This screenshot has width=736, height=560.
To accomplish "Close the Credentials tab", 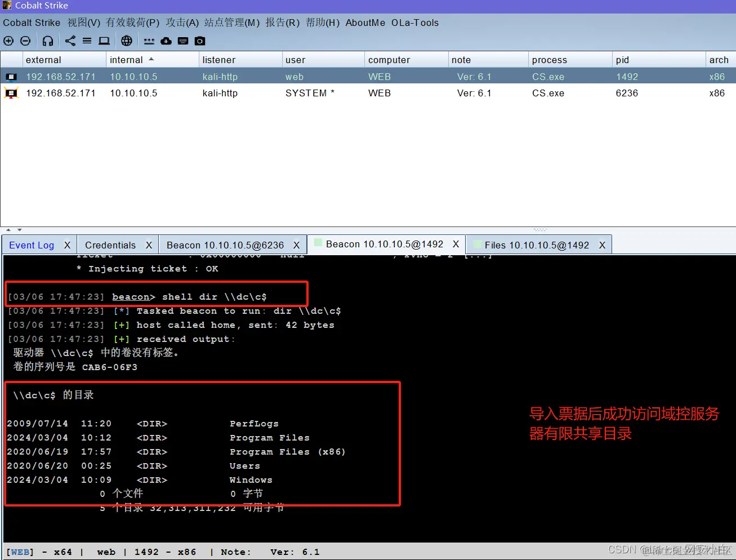I will 149,245.
